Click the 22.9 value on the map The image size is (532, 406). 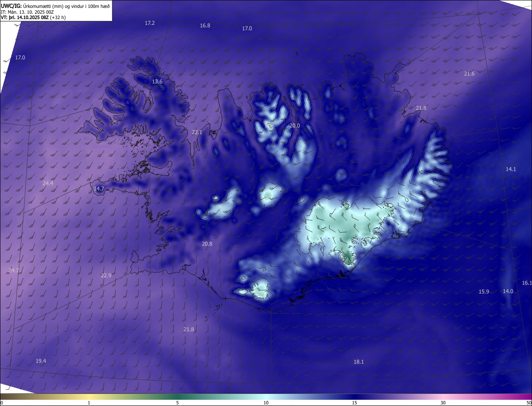106,276
